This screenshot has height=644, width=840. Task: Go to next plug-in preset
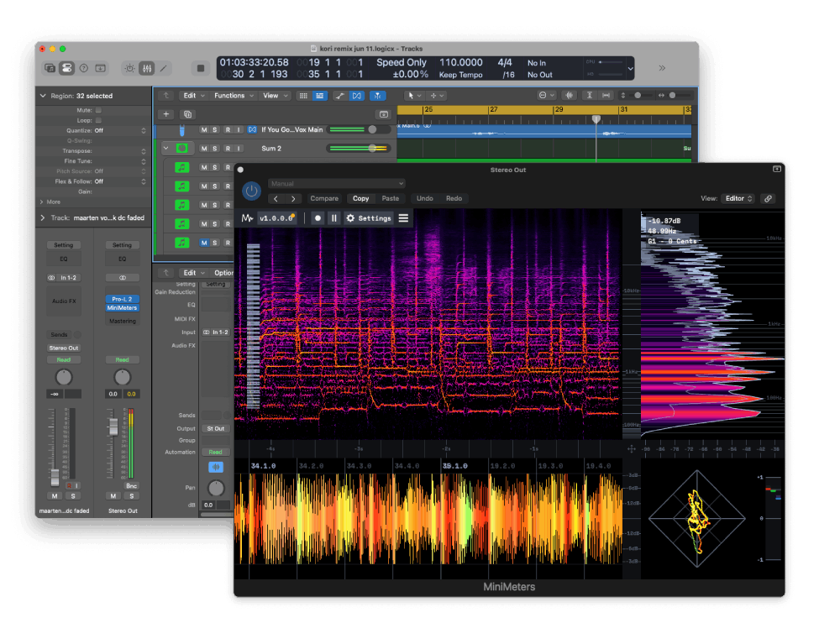[293, 199]
